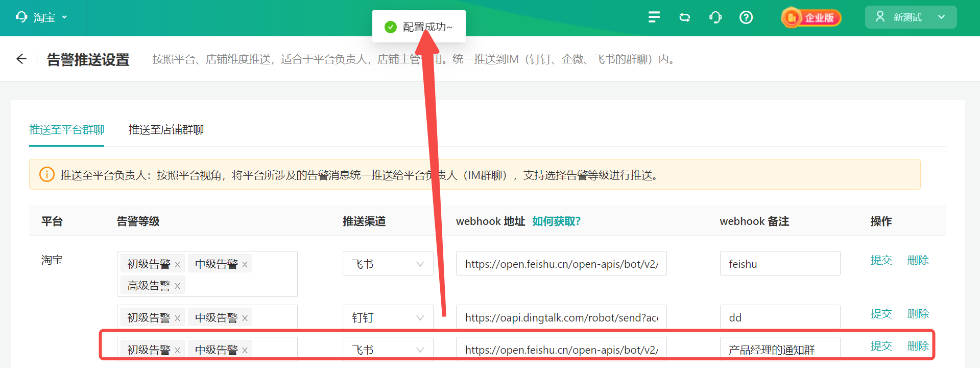The width and height of the screenshot is (980, 368).
Task: Open 钉钉 channel dropdown in dd row
Action: (x=388, y=317)
